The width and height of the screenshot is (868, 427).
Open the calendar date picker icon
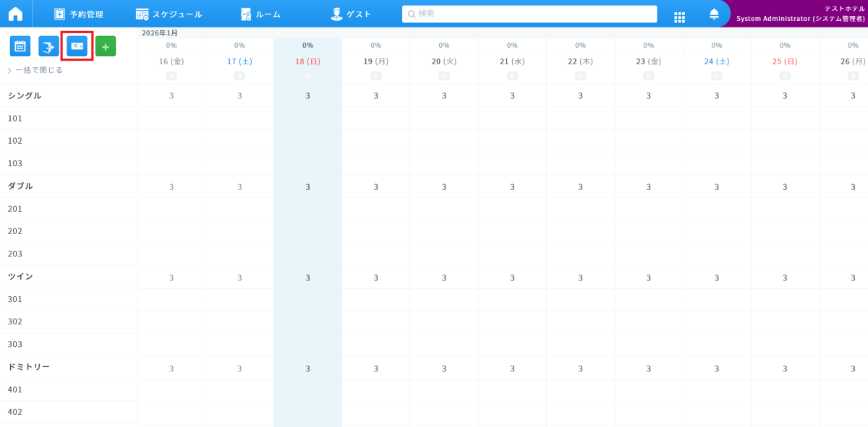[x=20, y=46]
